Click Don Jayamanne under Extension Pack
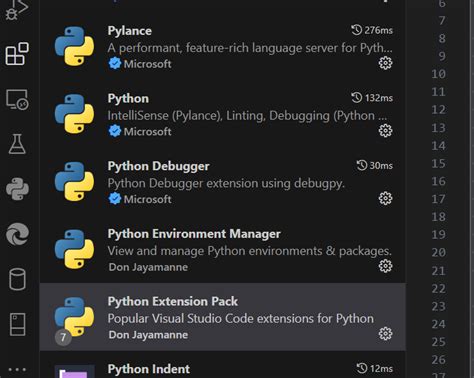Screen dimensions: 474x378 (x=148, y=335)
